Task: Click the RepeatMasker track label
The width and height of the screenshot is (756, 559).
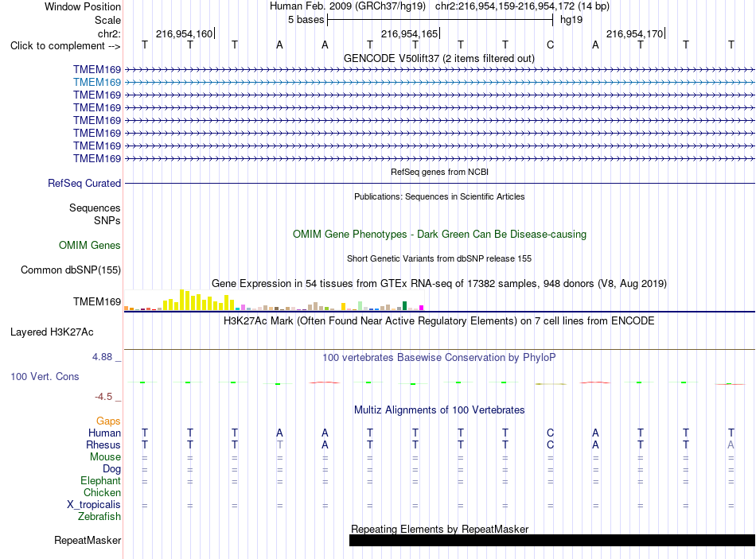Action: [88, 540]
